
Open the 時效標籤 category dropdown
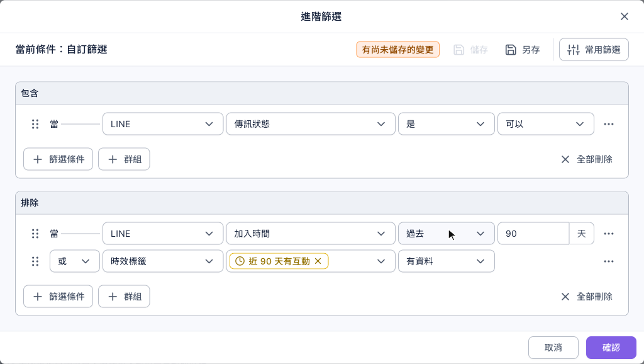coord(163,261)
